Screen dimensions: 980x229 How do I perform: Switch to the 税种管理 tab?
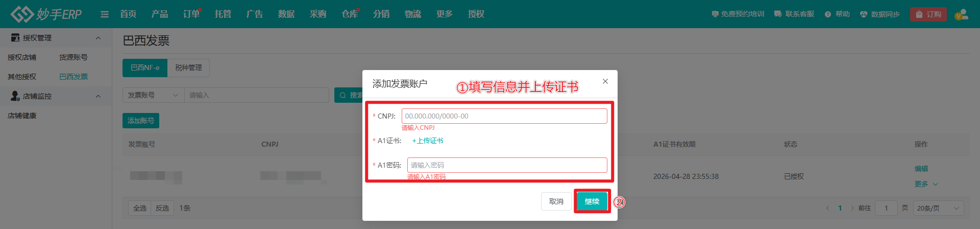[188, 68]
